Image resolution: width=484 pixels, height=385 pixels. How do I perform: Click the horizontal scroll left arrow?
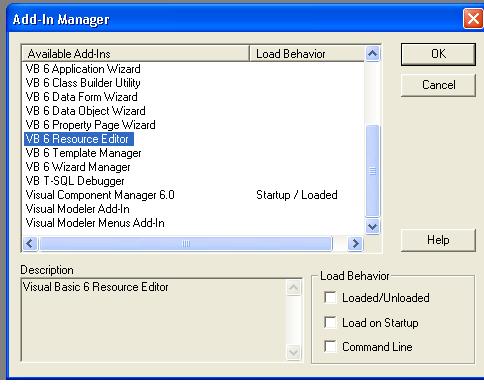point(30,243)
